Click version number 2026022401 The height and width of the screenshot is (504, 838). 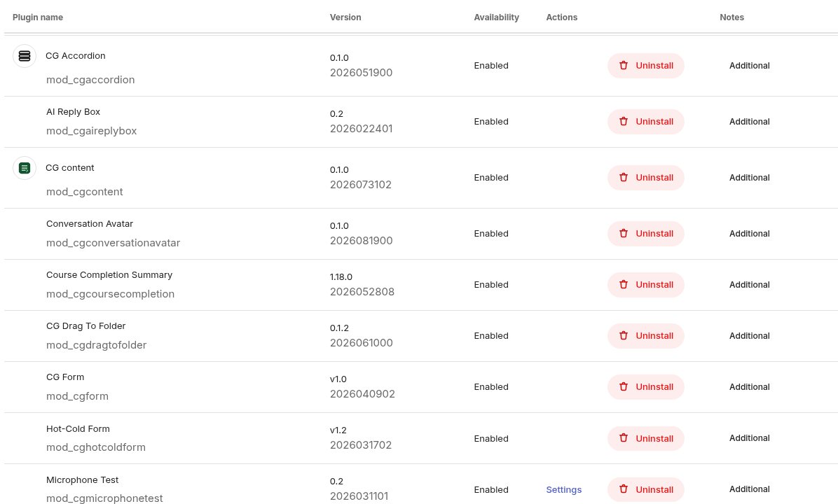tap(362, 129)
